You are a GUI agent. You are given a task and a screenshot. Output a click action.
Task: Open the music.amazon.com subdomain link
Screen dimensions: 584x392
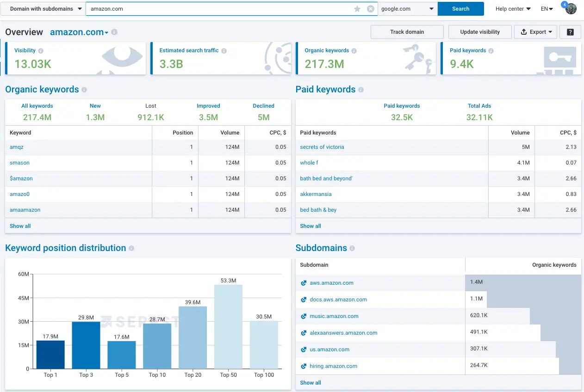(334, 316)
